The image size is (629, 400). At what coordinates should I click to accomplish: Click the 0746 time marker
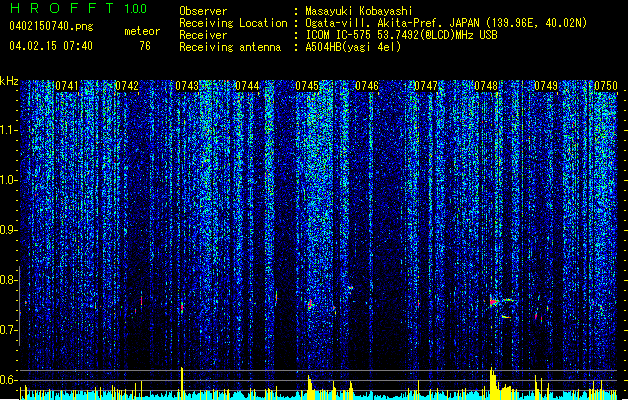click(x=367, y=86)
